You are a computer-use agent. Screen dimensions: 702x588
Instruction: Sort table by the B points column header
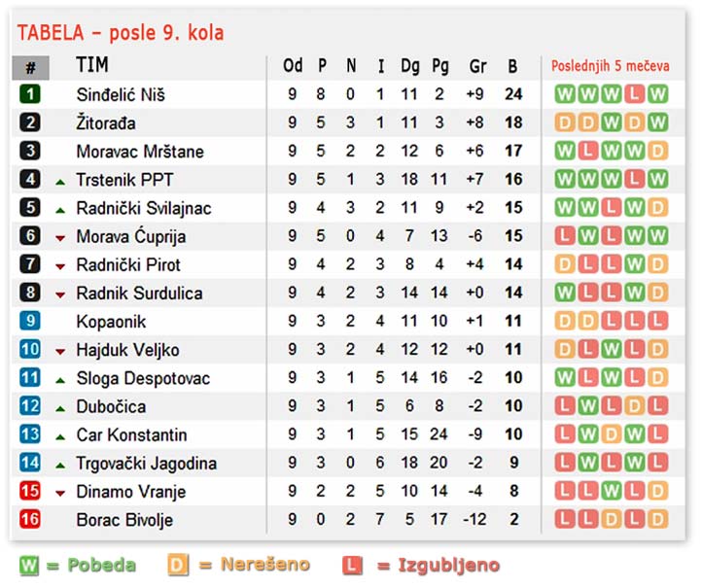pyautogui.click(x=512, y=66)
